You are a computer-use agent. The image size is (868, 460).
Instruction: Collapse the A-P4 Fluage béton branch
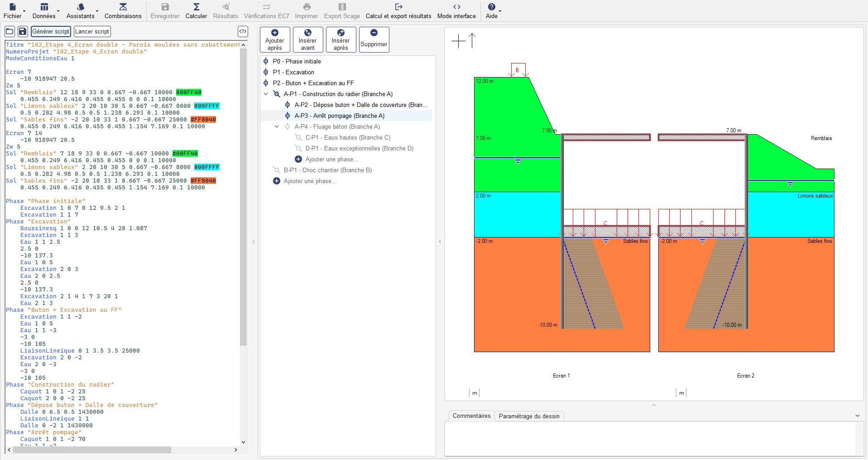[277, 127]
